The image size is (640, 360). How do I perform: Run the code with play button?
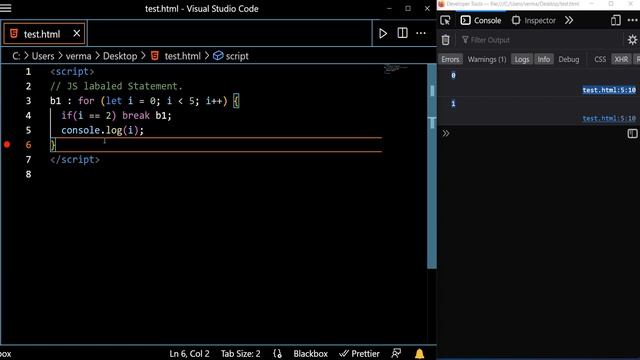click(383, 33)
